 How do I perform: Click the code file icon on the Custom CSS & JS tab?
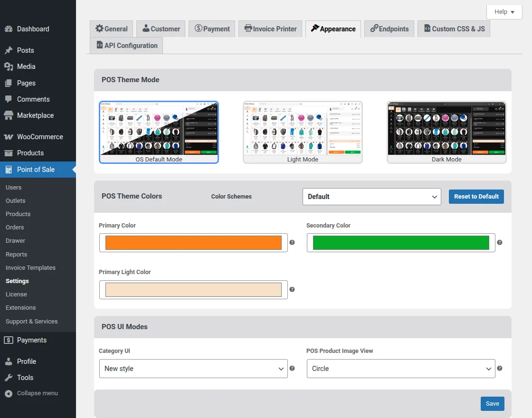point(427,28)
